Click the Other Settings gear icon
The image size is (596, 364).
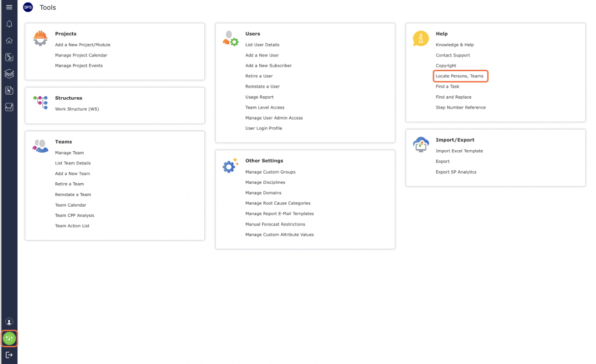click(230, 165)
